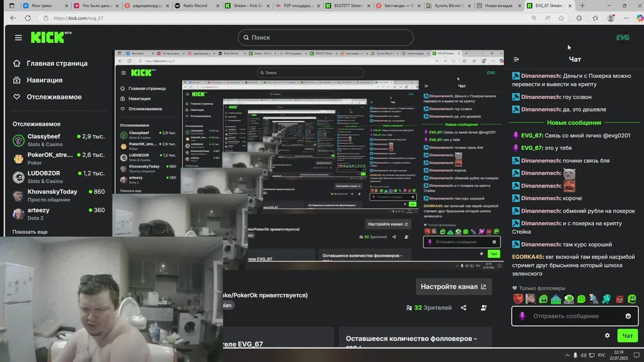This screenshot has height=362, width=644.
Task: Expand followed list with Показать еще
Action: click(x=30, y=232)
